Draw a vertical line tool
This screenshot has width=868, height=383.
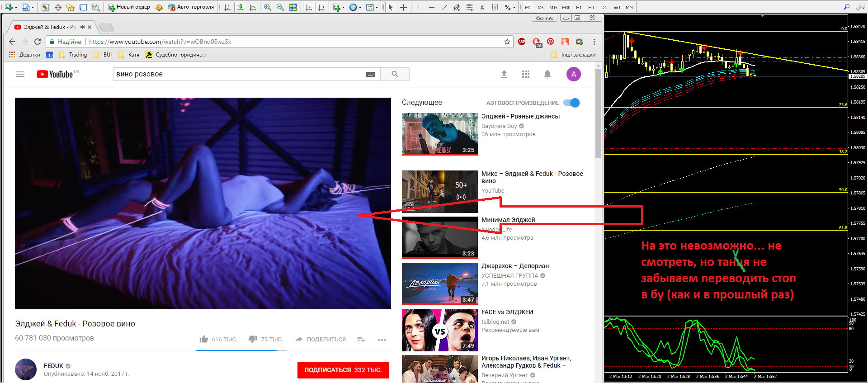419,7
